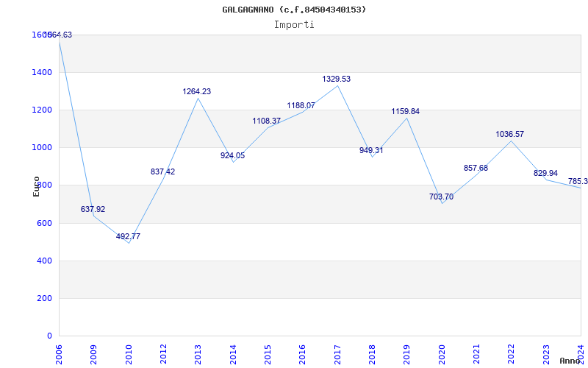Click the data label 924.05

[x=232, y=155]
